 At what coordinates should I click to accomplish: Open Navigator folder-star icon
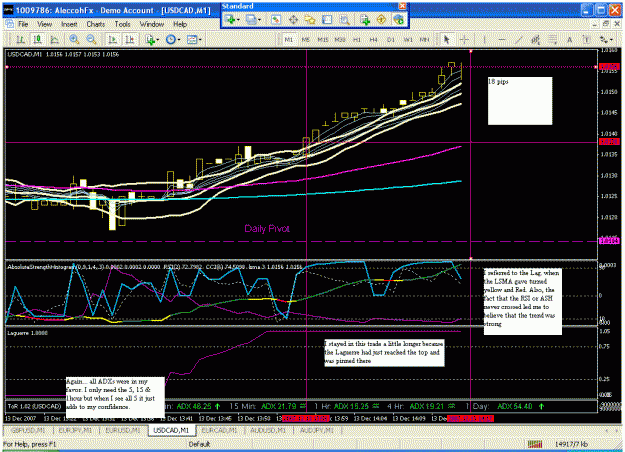coord(310,19)
